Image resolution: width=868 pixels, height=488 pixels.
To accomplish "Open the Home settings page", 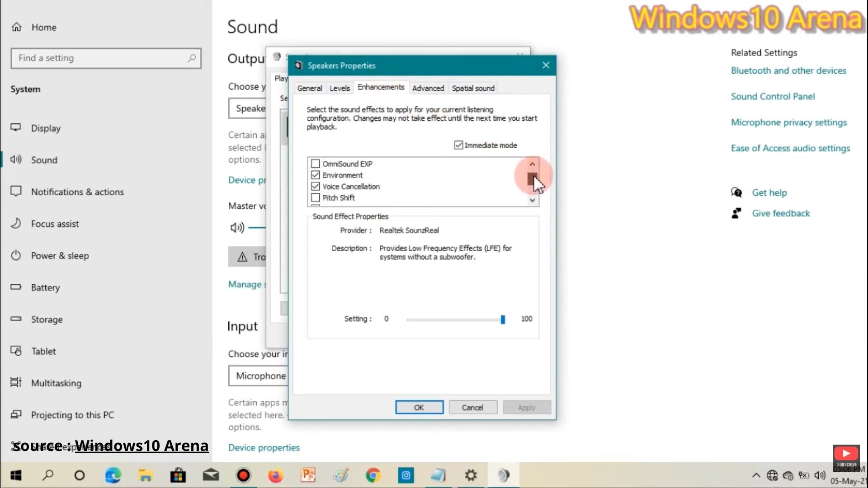I will [34, 27].
